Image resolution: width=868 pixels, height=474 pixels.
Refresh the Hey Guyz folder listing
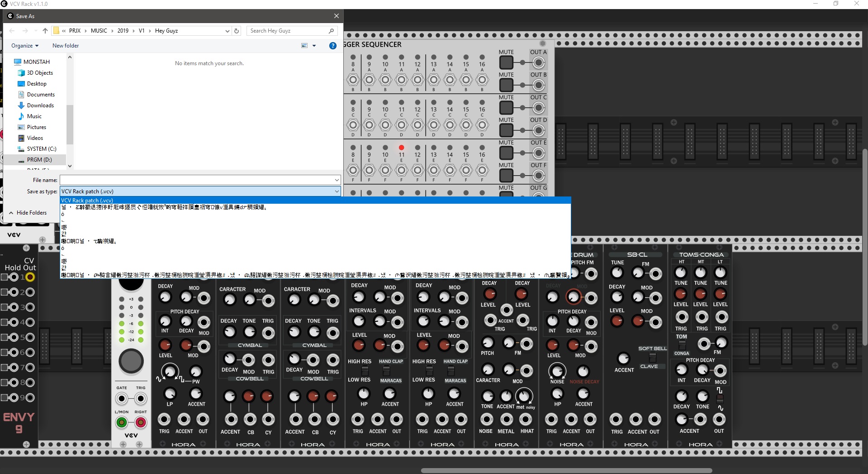click(x=237, y=31)
